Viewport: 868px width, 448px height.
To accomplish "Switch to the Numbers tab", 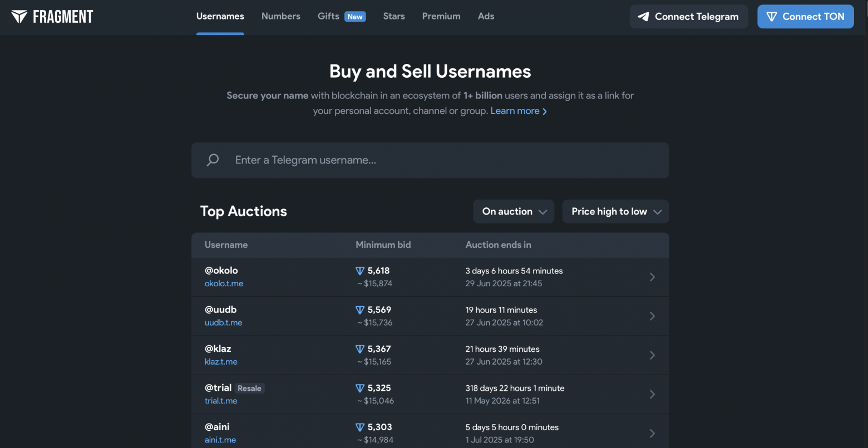I will (281, 17).
